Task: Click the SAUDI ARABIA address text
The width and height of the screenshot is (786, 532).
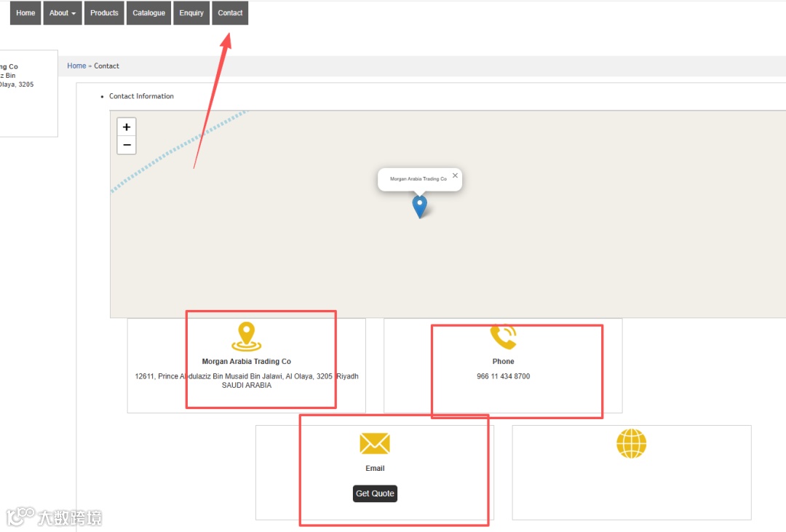Action: (x=246, y=385)
